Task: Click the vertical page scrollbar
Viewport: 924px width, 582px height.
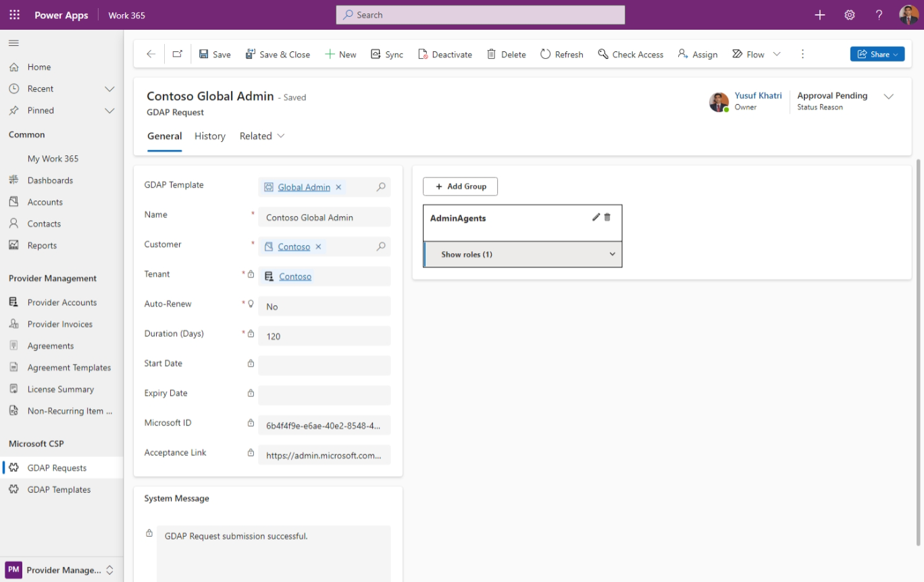Action: point(919,351)
